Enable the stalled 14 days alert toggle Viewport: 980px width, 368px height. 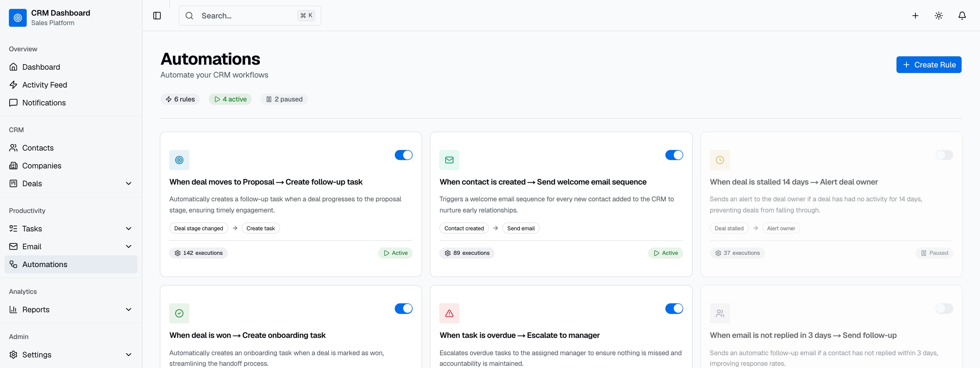[944, 155]
